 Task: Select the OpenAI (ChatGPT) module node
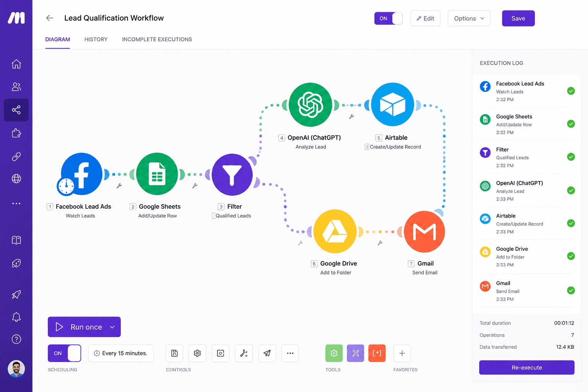coord(310,105)
